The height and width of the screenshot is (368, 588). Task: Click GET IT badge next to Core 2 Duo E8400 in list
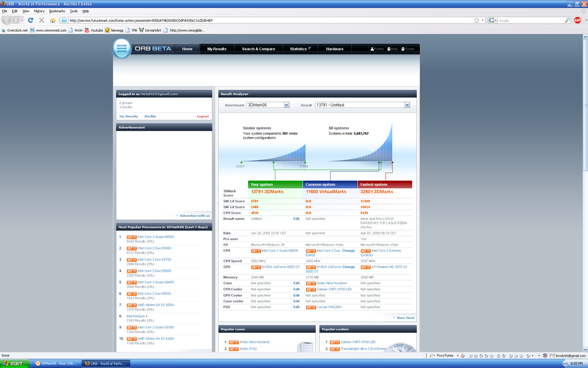[x=131, y=248]
